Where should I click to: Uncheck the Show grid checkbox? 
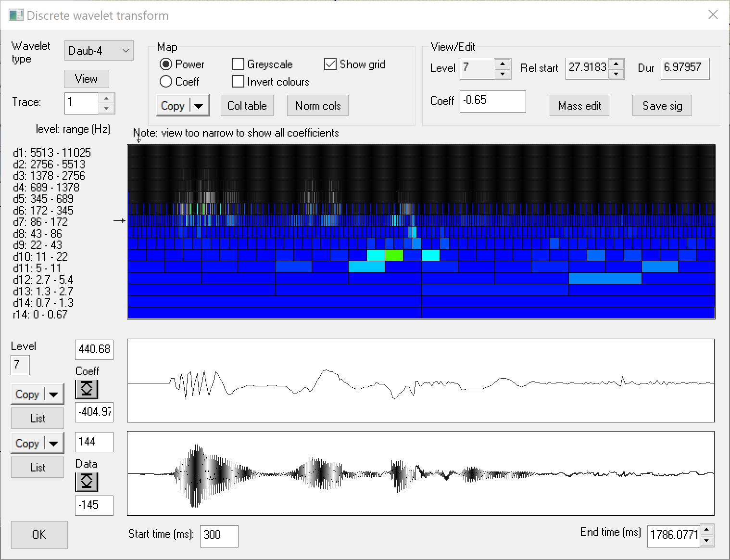330,64
